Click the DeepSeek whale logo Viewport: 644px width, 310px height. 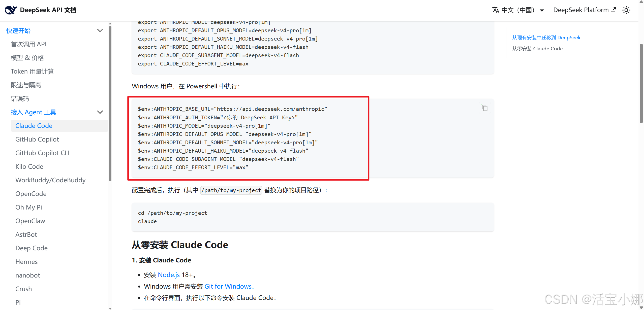[11, 10]
